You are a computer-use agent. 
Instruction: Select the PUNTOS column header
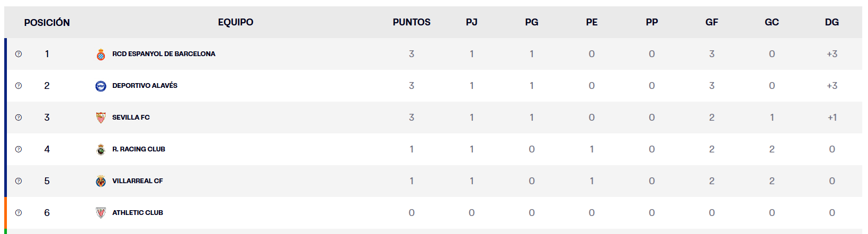tap(411, 22)
